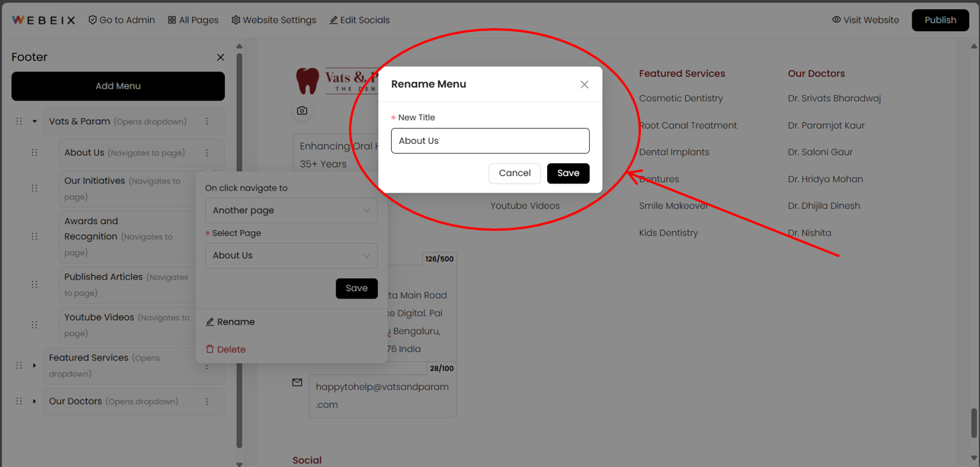Open the Another page navigate dropdown
Viewport: 980px width, 467px height.
click(x=291, y=210)
